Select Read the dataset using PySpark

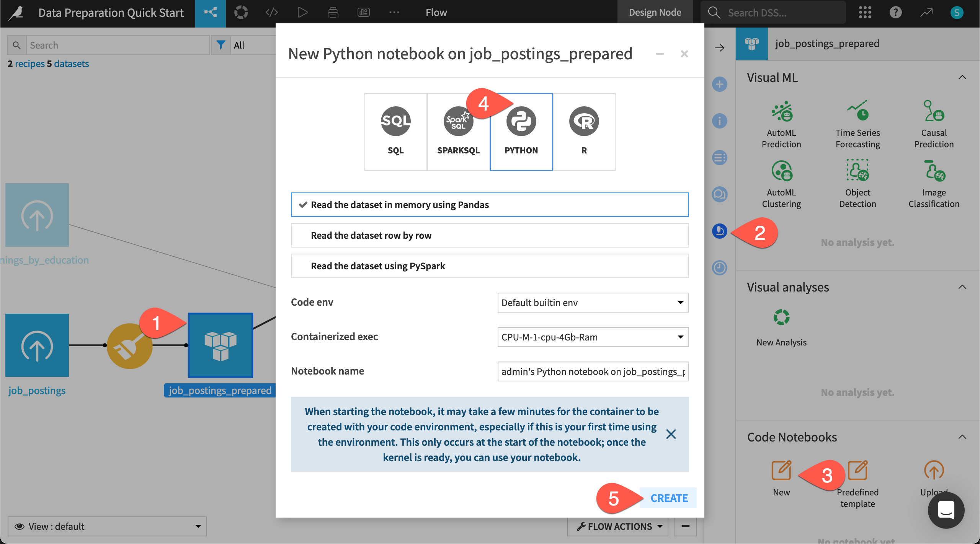coord(490,265)
